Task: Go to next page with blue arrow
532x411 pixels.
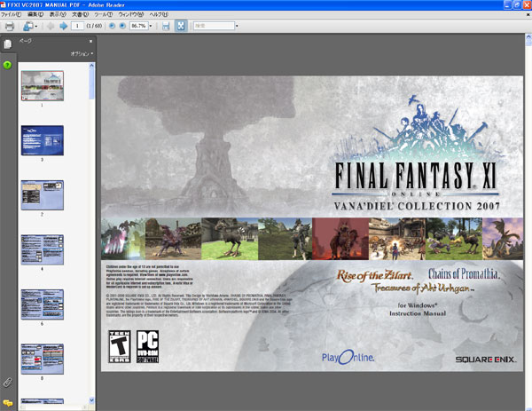Action: (x=63, y=26)
